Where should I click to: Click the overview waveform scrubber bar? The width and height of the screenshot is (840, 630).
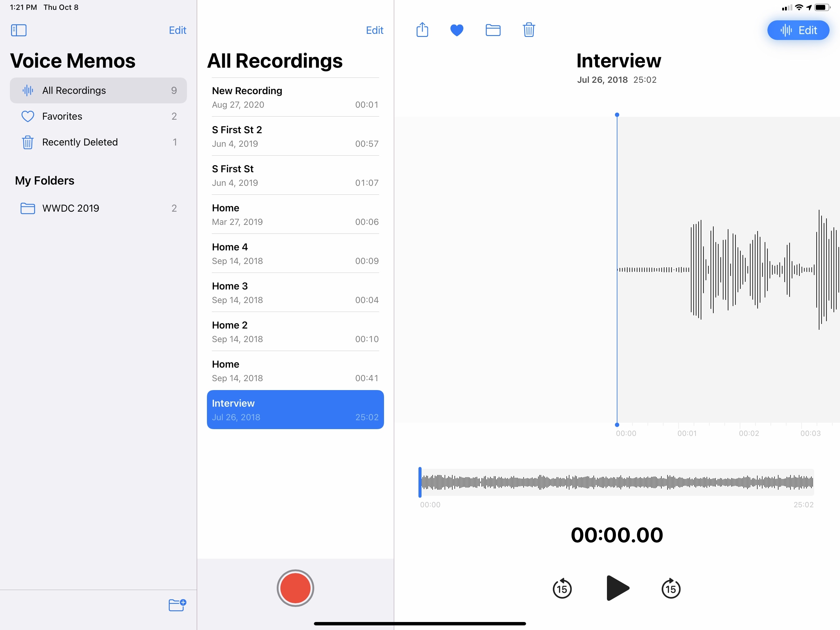coord(617,482)
